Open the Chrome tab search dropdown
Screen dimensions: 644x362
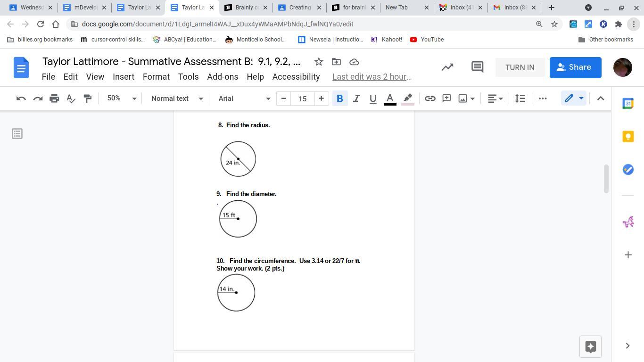coord(588,8)
